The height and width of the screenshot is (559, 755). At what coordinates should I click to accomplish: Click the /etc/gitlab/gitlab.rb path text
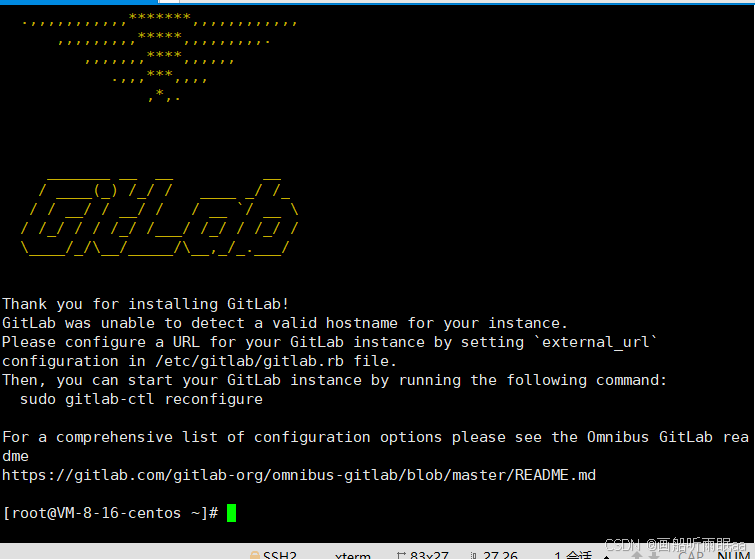249,361
